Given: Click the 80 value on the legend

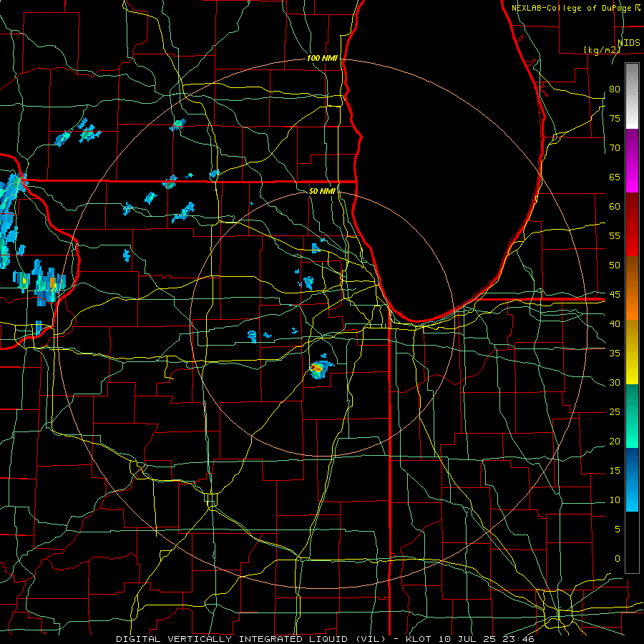Looking at the screenshot, I should (x=615, y=89).
